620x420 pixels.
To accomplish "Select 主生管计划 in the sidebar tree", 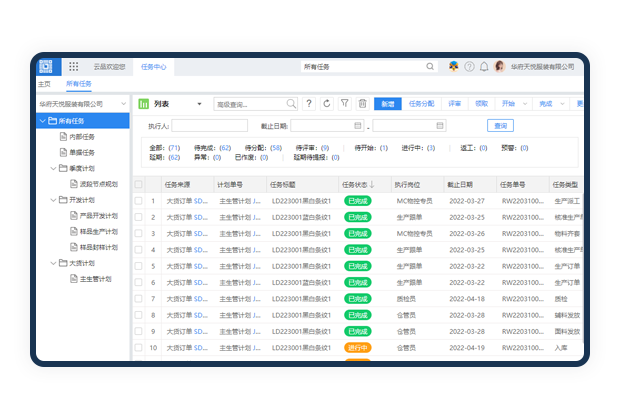I will [x=99, y=279].
